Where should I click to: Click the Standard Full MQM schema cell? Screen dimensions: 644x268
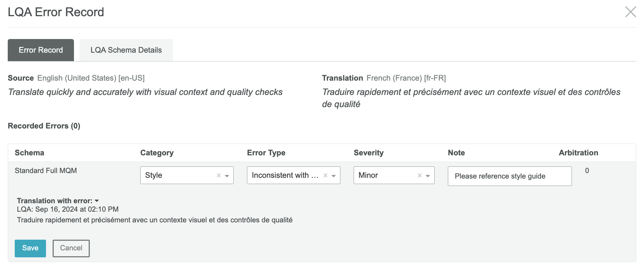tap(46, 171)
